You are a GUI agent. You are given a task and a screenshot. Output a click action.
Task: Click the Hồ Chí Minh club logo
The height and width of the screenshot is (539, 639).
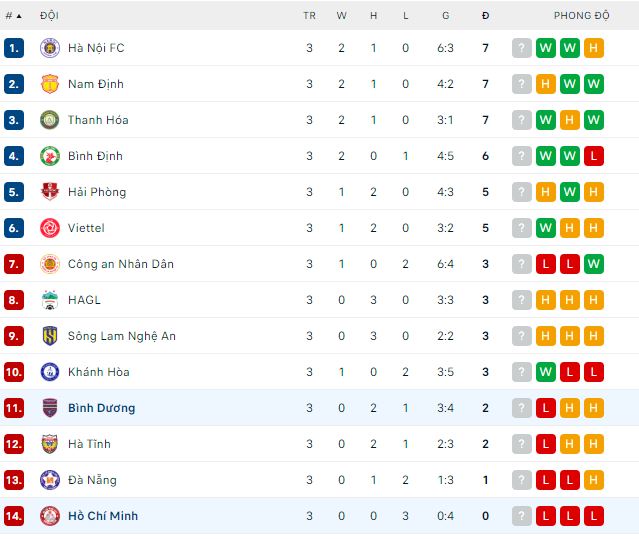point(49,516)
